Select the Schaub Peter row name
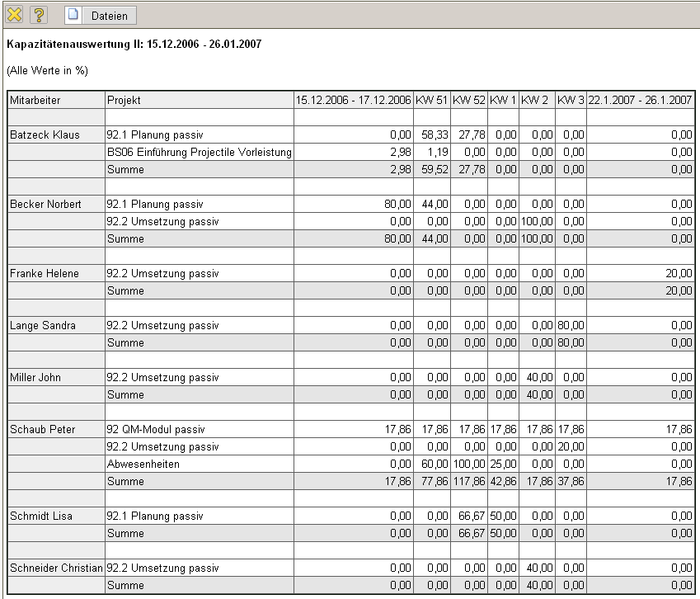The image size is (700, 599). pyautogui.click(x=42, y=429)
